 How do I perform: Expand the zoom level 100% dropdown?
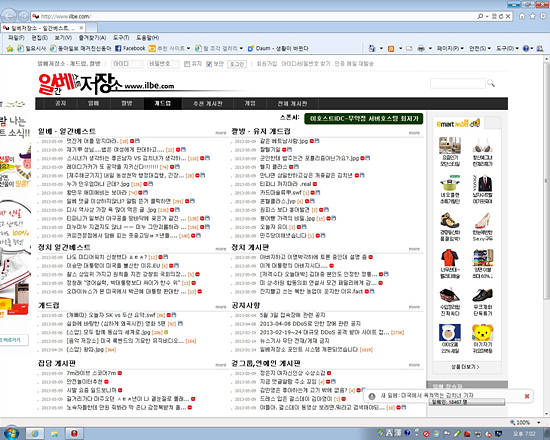click(538, 422)
